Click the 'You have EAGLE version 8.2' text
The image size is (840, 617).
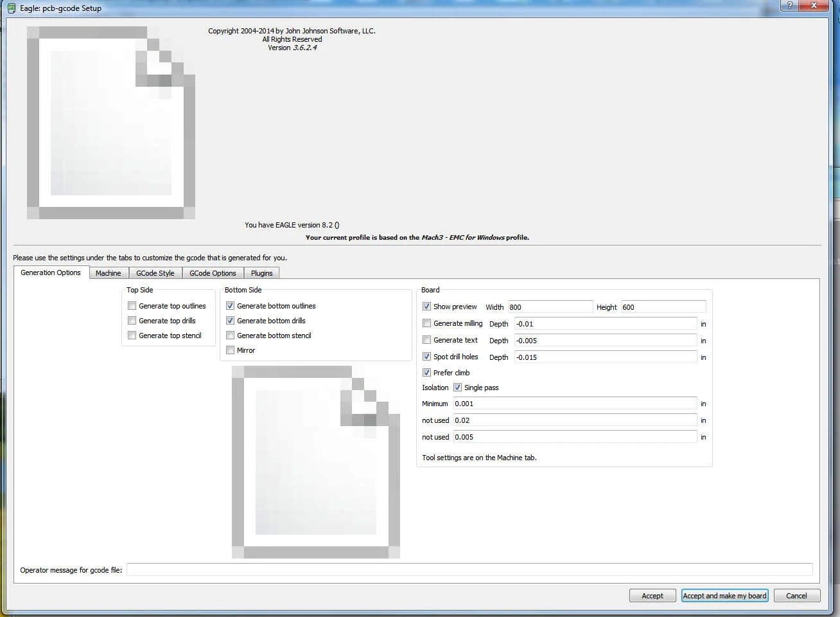tap(292, 225)
